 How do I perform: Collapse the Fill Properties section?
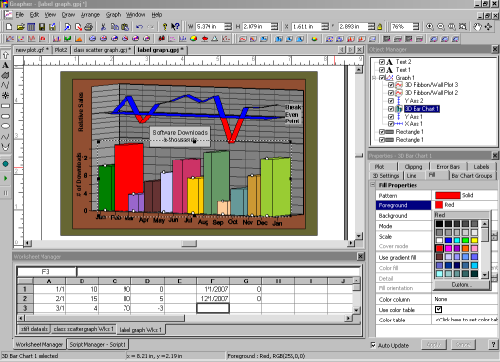(373, 185)
